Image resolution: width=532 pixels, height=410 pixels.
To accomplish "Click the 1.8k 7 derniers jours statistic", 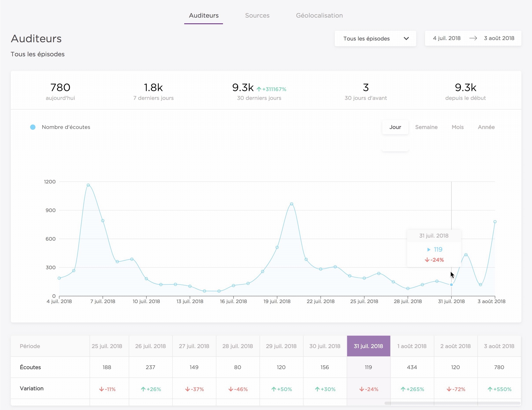I will (153, 91).
